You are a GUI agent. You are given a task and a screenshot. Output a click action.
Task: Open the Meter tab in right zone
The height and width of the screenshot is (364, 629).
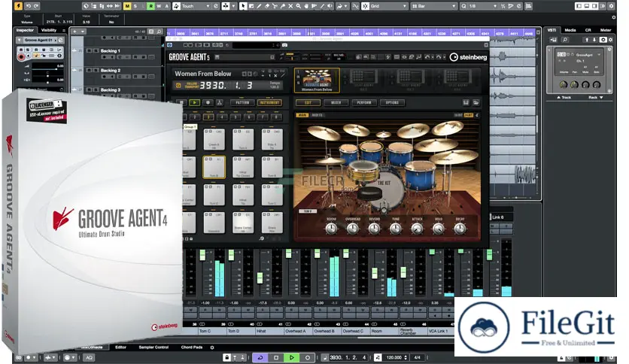[606, 30]
